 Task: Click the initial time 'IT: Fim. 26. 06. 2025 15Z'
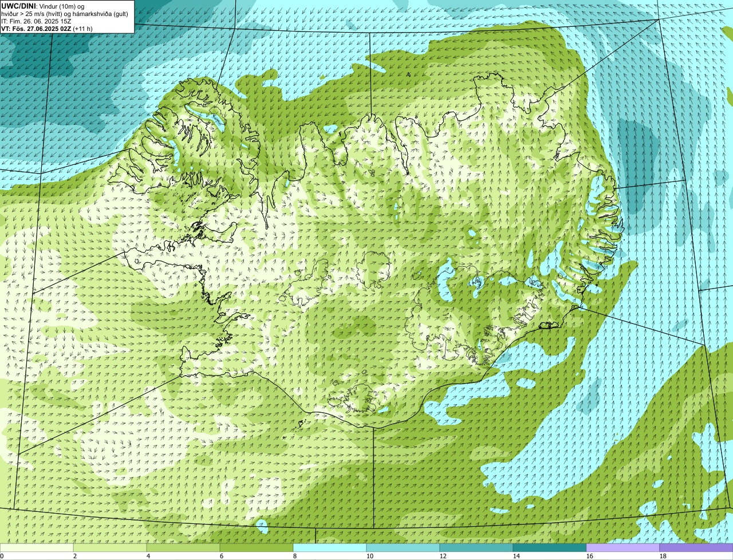click(x=36, y=21)
